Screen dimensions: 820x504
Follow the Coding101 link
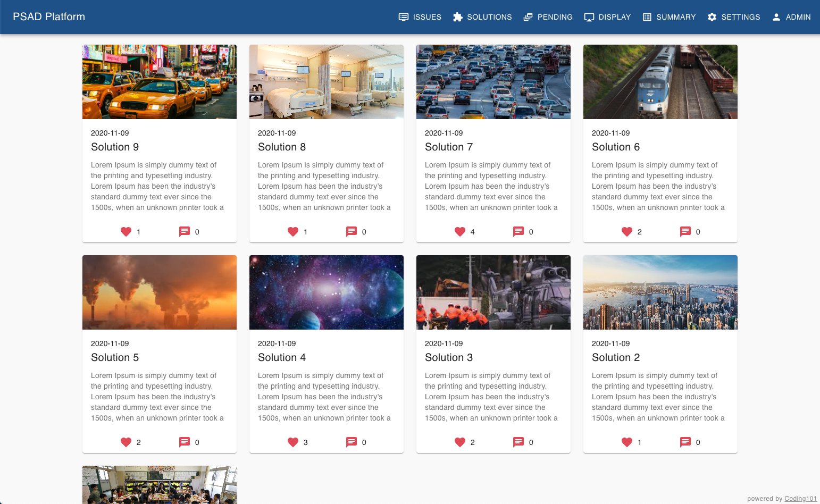point(800,499)
